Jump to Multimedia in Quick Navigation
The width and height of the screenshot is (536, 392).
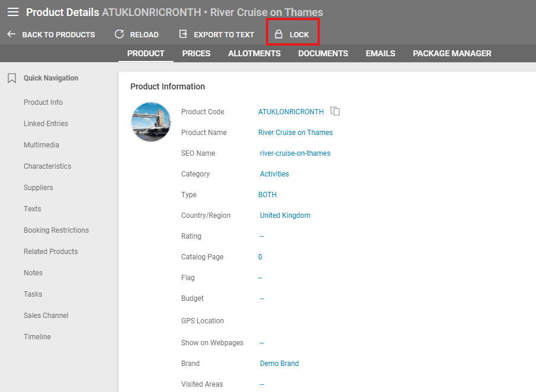41,145
